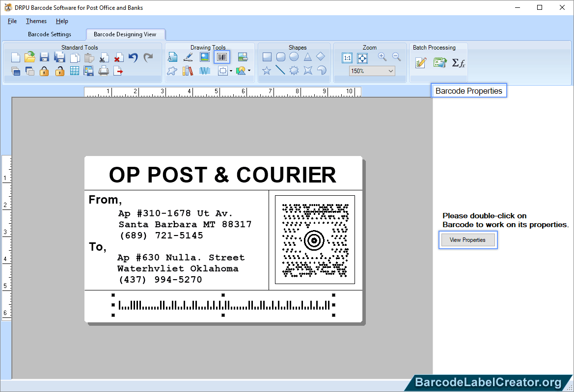Screen dimensions: 574x392
Task: Zoom in with the plus magnifier
Action: coord(382,57)
